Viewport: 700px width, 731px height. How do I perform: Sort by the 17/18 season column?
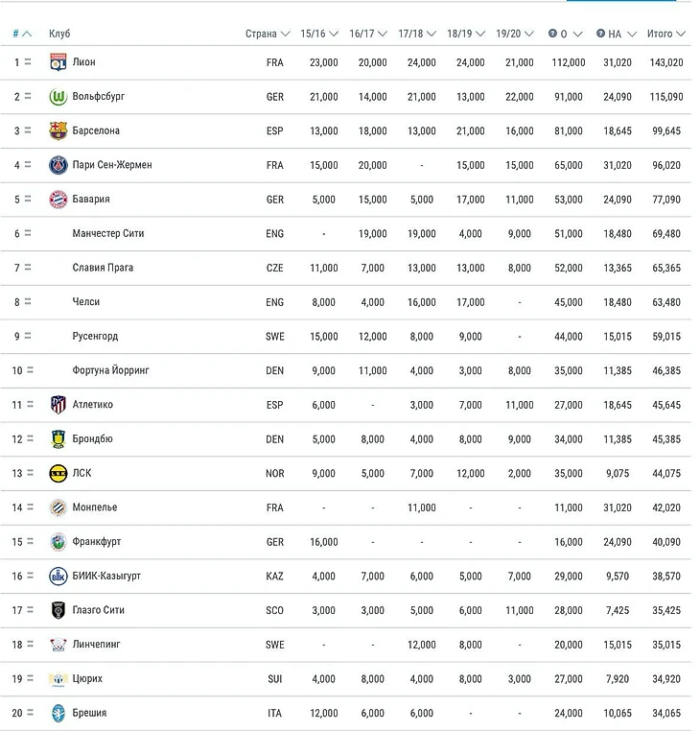tap(416, 34)
